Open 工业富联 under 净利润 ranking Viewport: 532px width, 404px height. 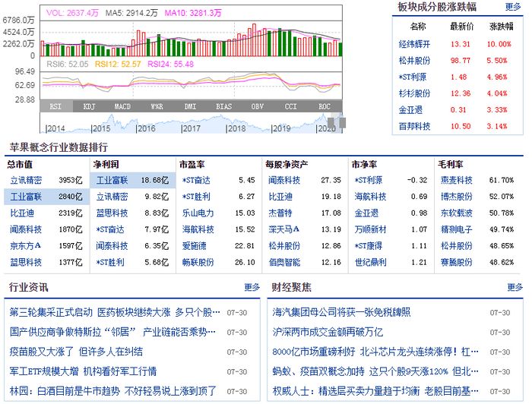(x=112, y=180)
